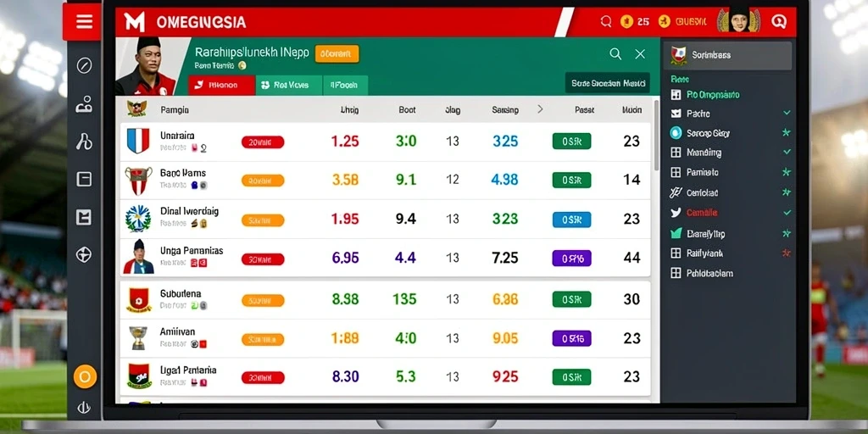Switch to the IFooeh tab
The image size is (868, 434).
tap(345, 86)
